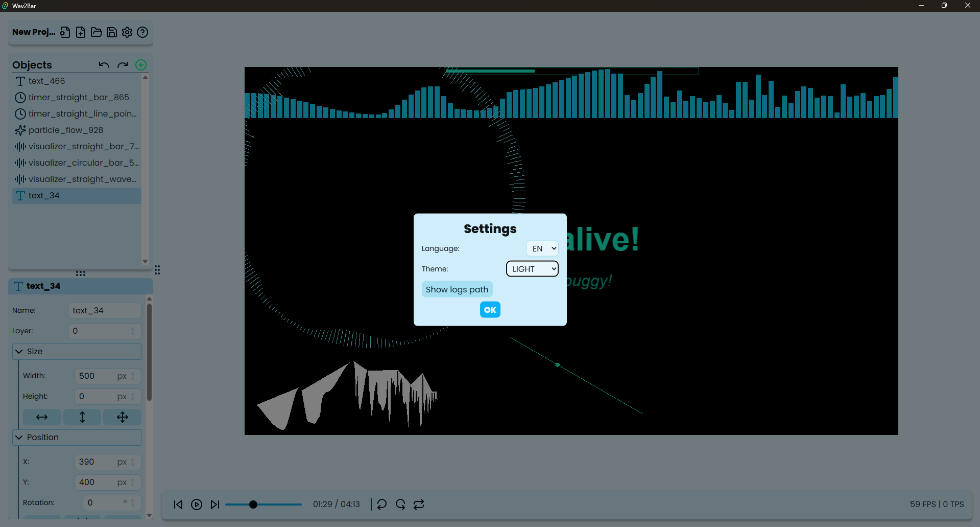
Task: Undo the last action in Objects panel
Action: (x=104, y=65)
